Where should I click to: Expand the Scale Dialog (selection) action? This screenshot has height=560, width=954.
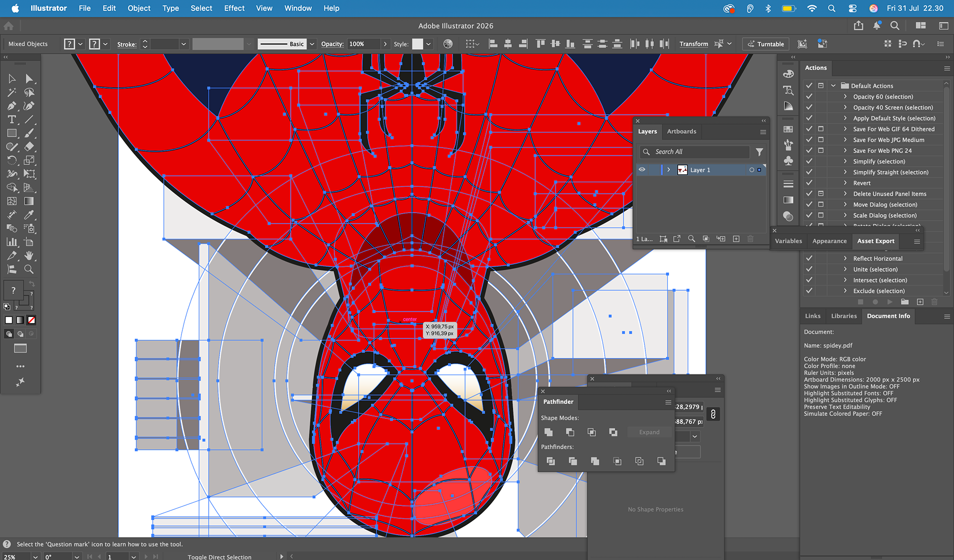coord(845,216)
